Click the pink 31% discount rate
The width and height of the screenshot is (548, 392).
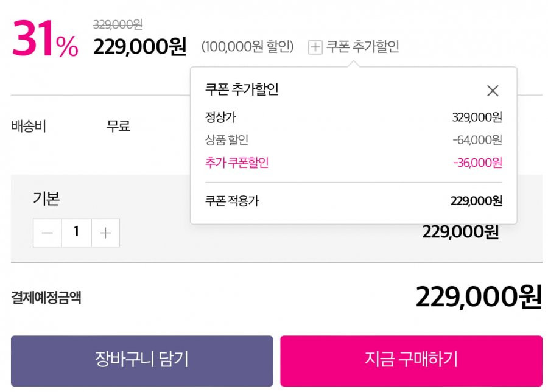(44, 38)
